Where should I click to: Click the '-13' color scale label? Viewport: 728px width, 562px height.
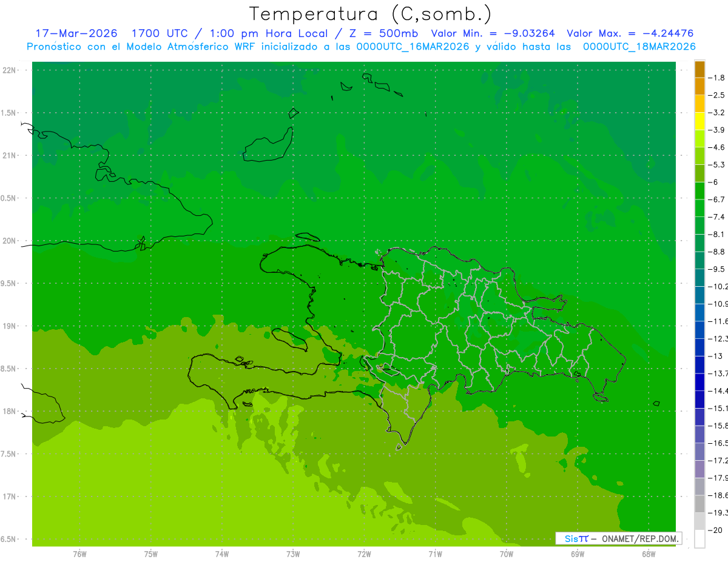point(716,356)
